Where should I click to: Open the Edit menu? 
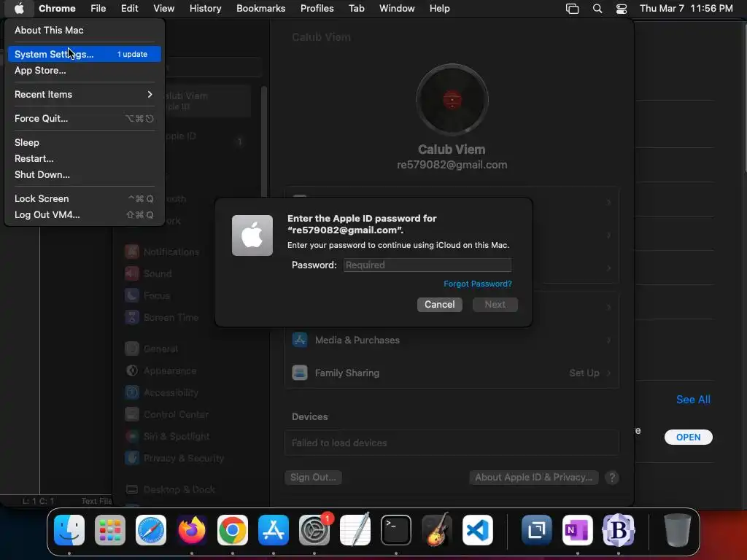(x=129, y=8)
